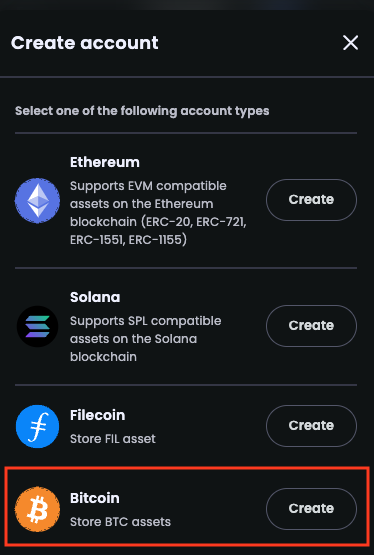This screenshot has height=555, width=374.
Task: Create a Filecoin account
Action: point(311,426)
